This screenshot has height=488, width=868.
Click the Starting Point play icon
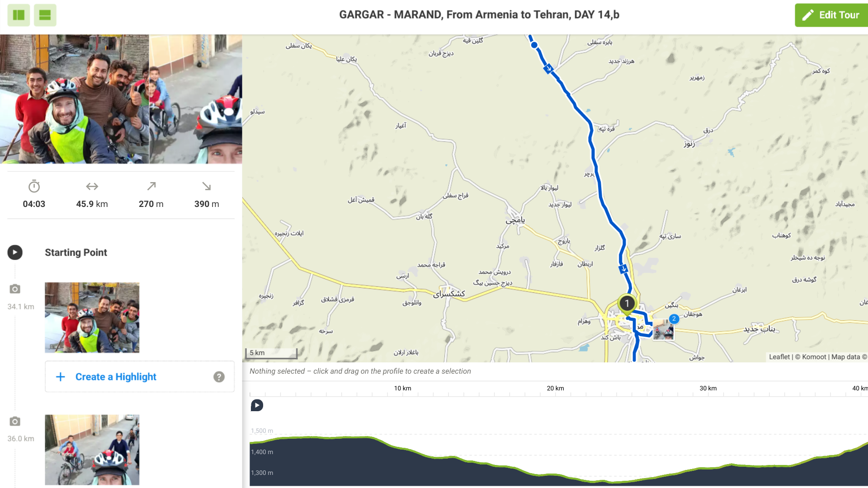(x=15, y=252)
